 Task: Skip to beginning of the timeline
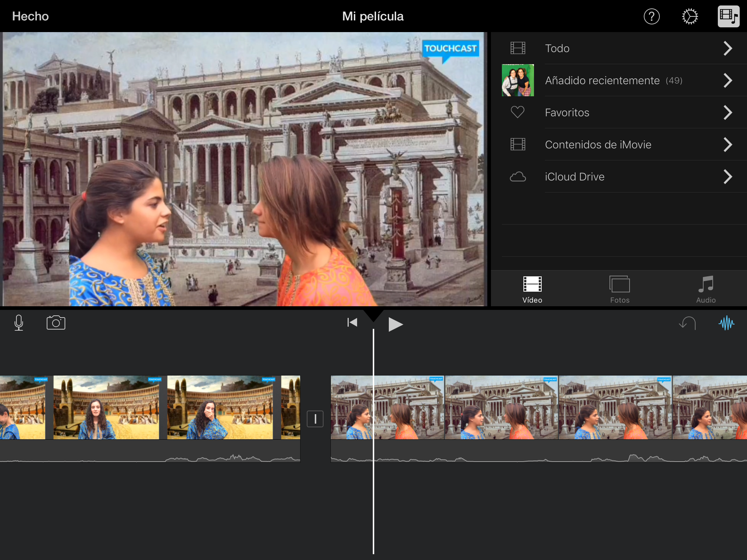(352, 323)
